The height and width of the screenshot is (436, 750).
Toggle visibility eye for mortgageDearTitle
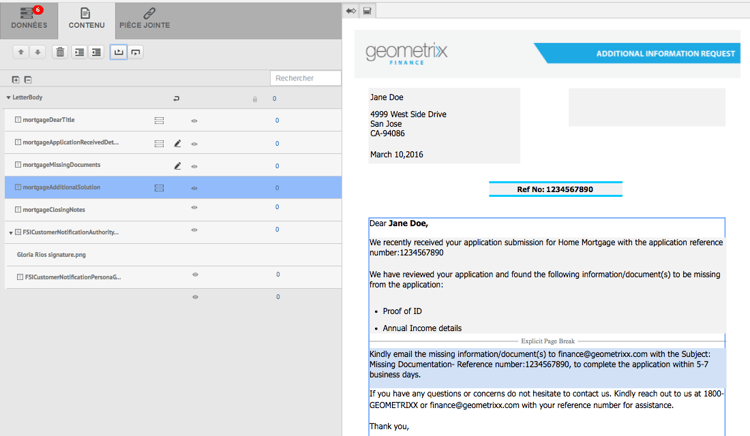tap(194, 121)
